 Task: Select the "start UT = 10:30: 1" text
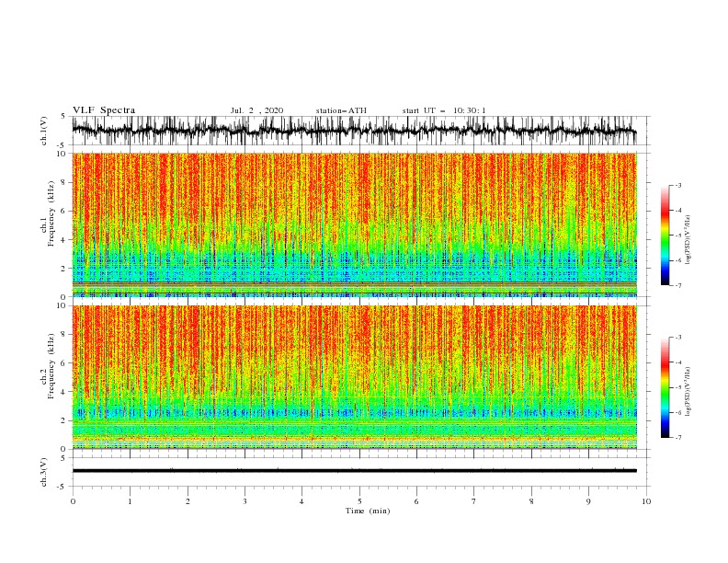click(x=444, y=110)
